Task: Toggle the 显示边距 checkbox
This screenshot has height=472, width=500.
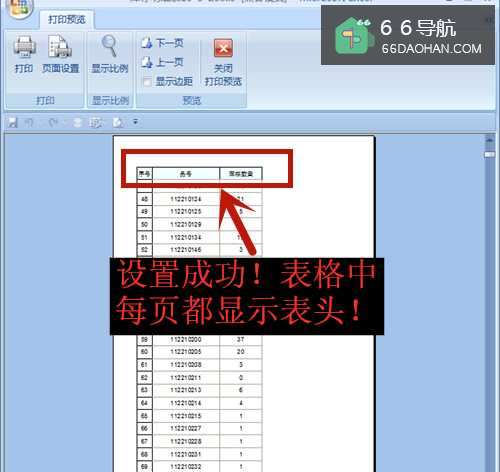Action: [147, 81]
